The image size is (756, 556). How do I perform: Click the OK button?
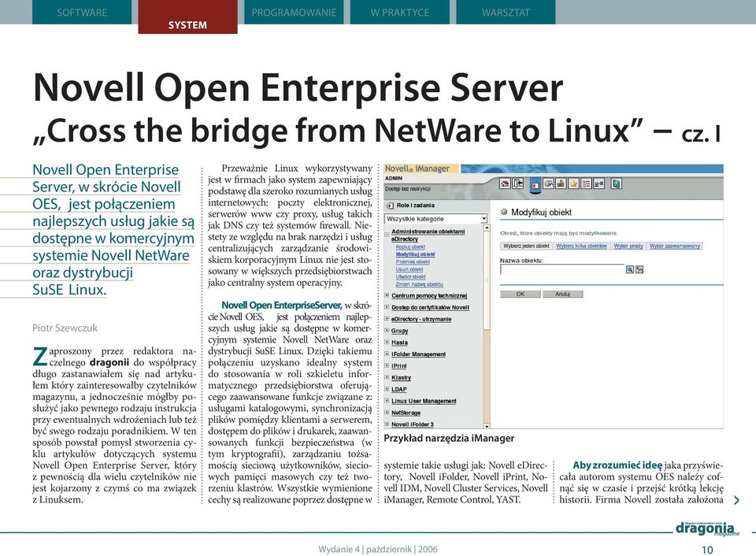click(x=521, y=294)
